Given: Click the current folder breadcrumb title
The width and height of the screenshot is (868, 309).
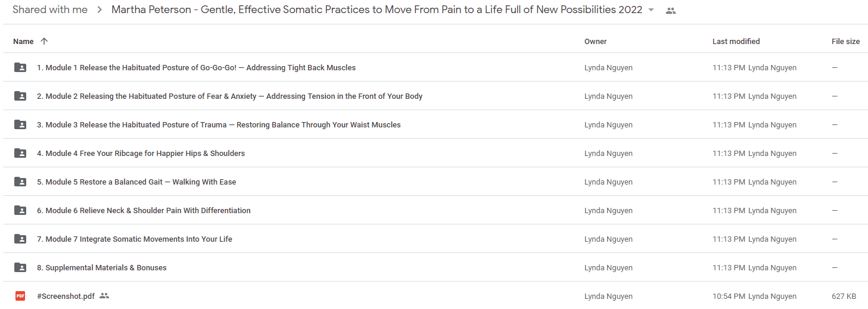Looking at the screenshot, I should click(x=377, y=10).
